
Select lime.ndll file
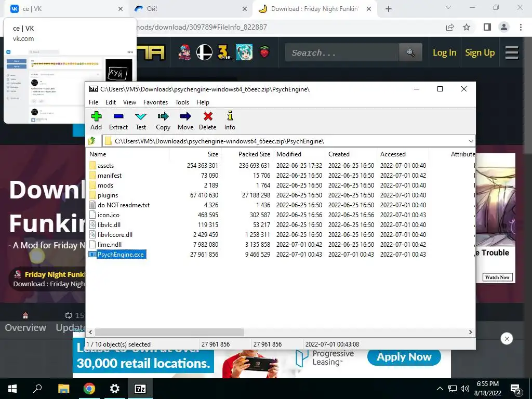tap(109, 244)
